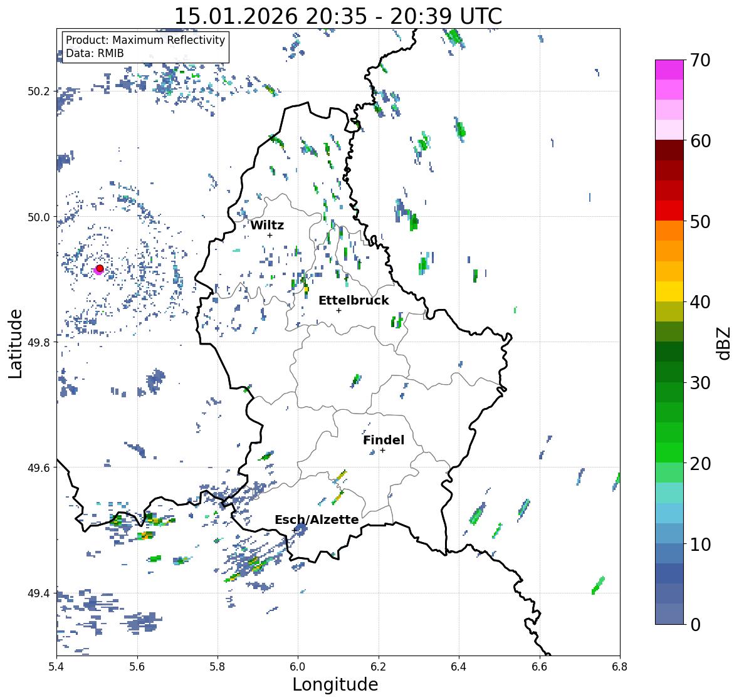The height and width of the screenshot is (700, 739).
Task: Click the dBZ colorbar label
Action: coord(725,343)
